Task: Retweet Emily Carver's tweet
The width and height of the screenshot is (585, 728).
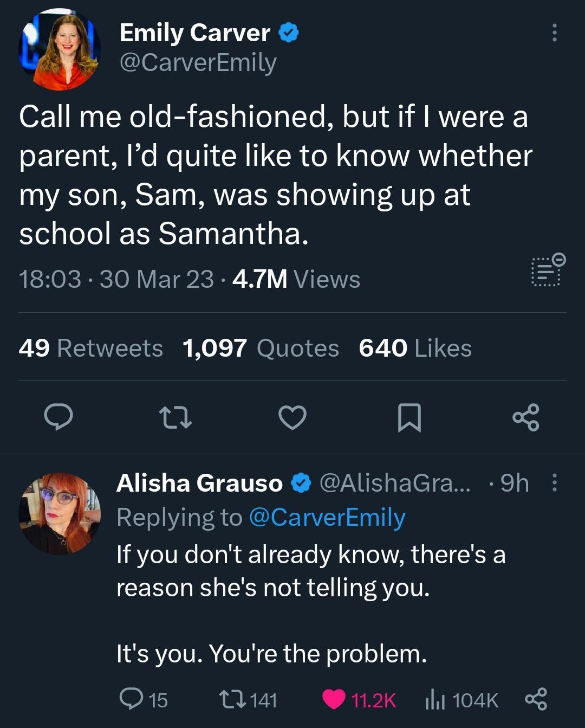Action: coord(176,416)
